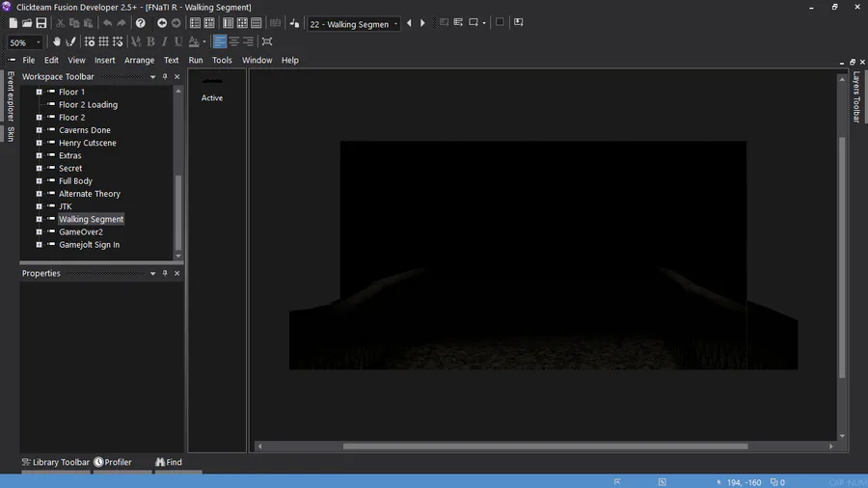The height and width of the screenshot is (488, 868).
Task: Go to the previous frame arrow
Action: 409,23
